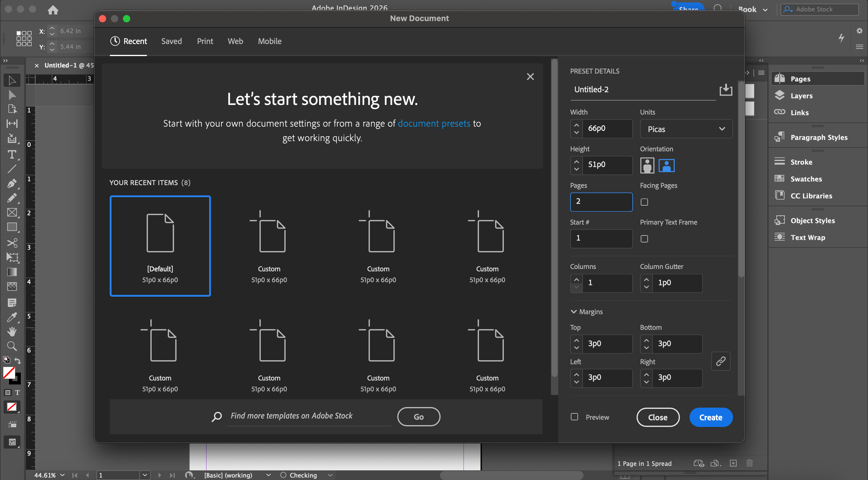Collapse the Margins section
Screen dimensions: 868x480
click(x=574, y=312)
